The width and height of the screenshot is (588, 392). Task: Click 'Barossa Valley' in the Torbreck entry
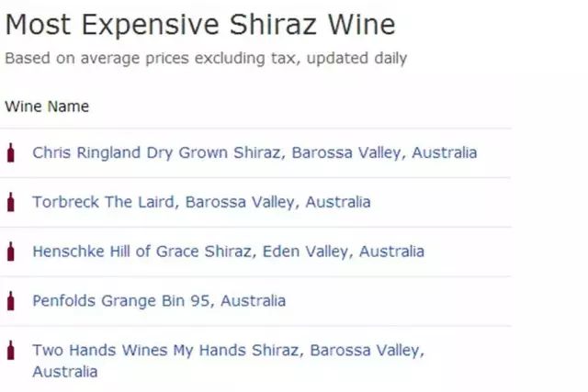coord(240,202)
